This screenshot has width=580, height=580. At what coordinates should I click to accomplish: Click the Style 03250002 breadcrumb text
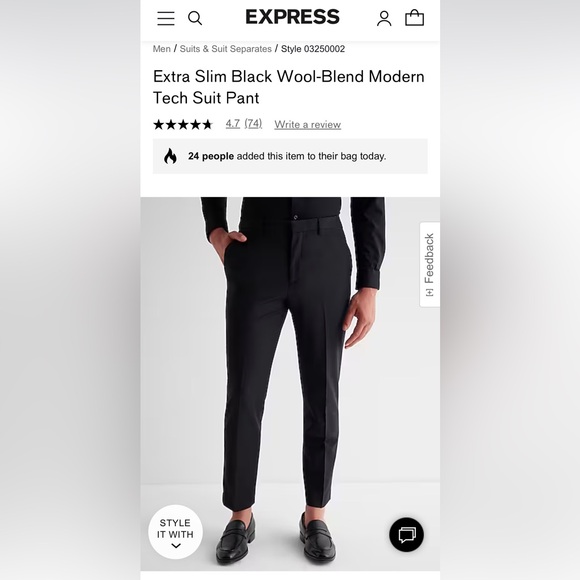click(x=313, y=49)
